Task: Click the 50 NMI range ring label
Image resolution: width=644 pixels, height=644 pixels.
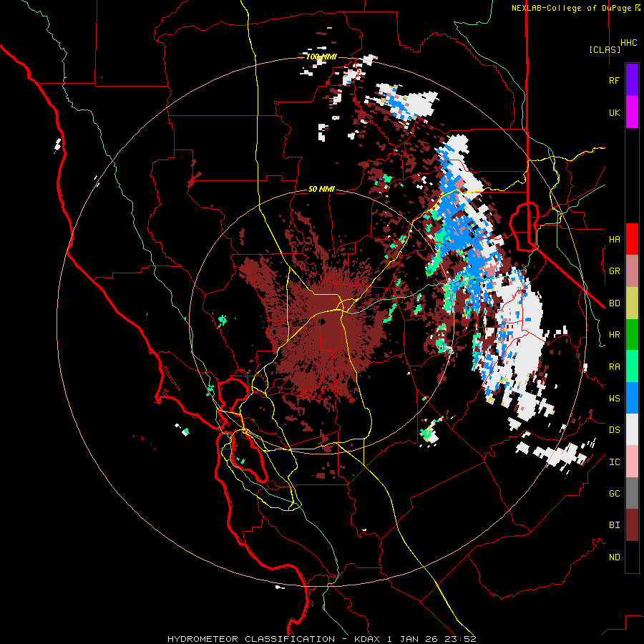Action: pyautogui.click(x=321, y=189)
